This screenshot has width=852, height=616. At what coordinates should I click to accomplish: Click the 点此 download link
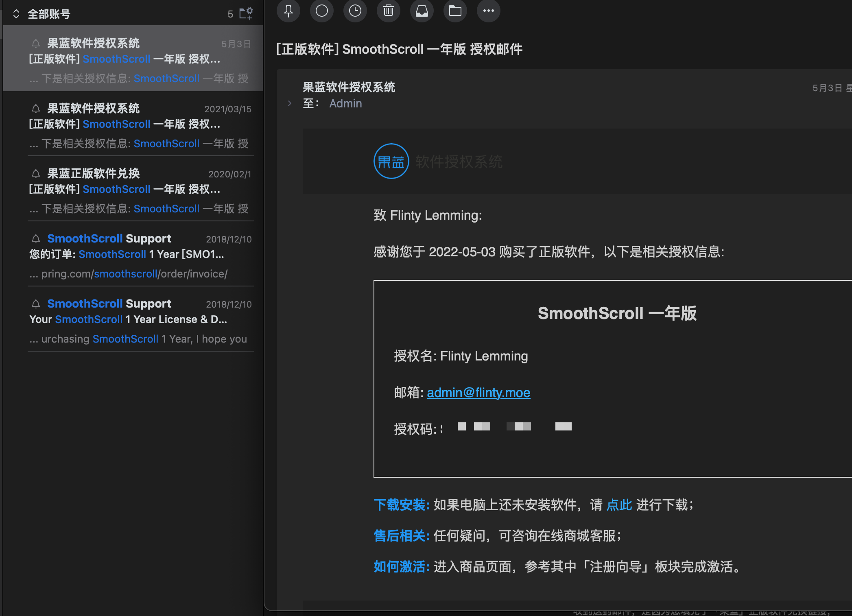619,505
